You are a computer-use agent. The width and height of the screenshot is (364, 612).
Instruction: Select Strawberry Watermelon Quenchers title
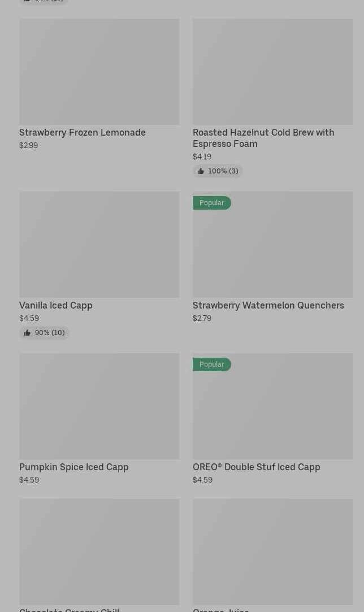tap(268, 305)
